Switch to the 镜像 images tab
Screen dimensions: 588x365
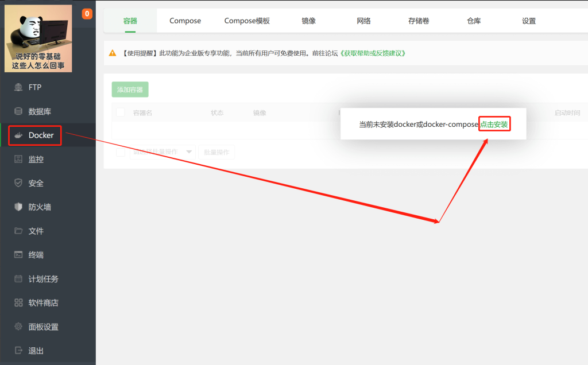[308, 21]
